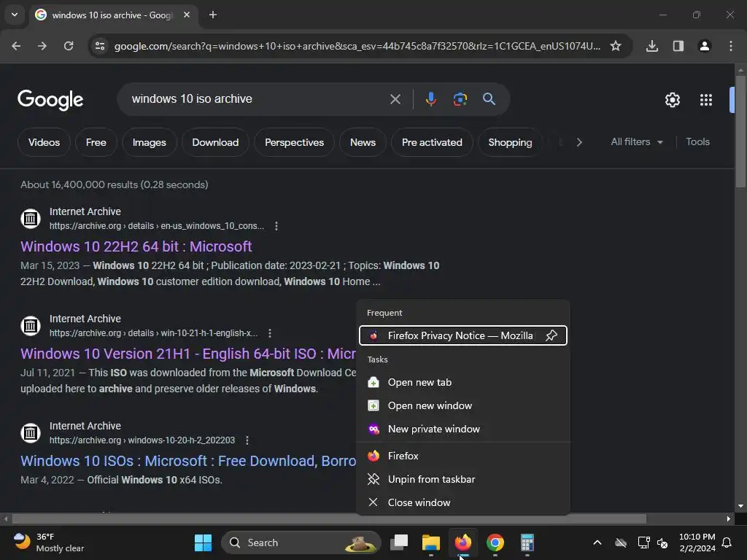Viewport: 747px width, 560px height.
Task: View site information icon in address bar
Action: (x=100, y=46)
